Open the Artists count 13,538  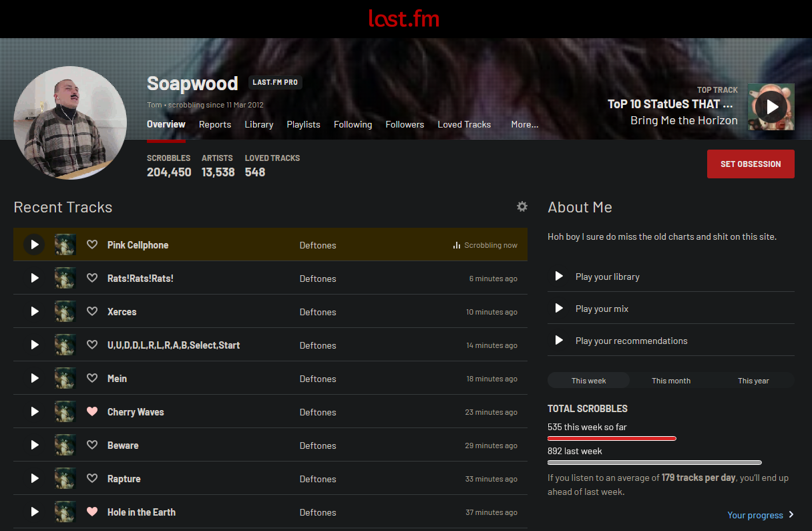(218, 172)
